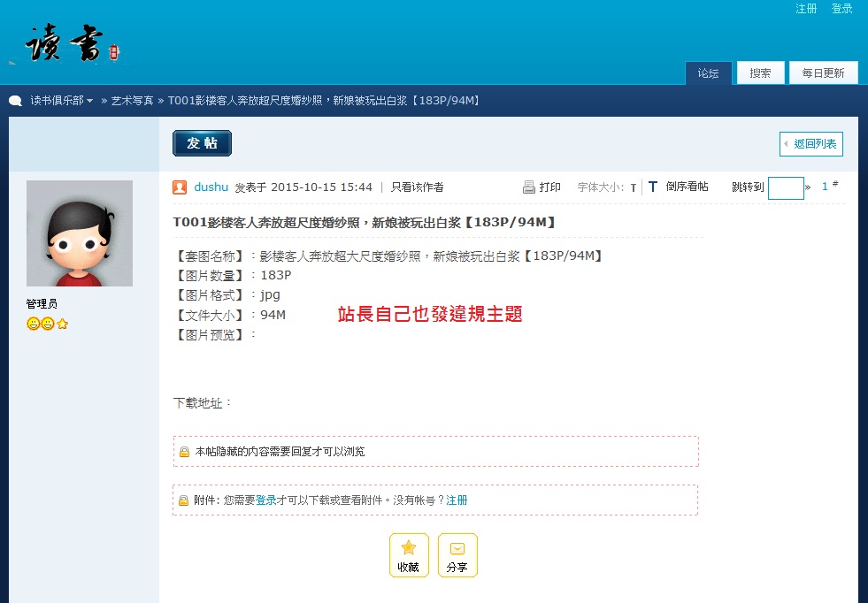Click the lock icon on hidden content notice
Screen dimensions: 868x603
[184, 452]
